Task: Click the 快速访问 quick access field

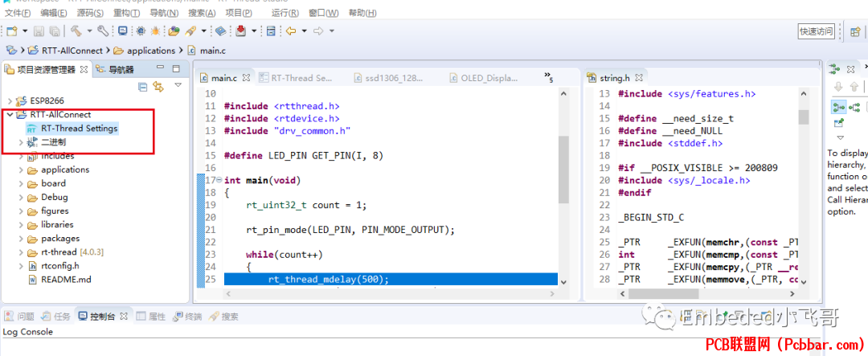Action: pos(816,31)
